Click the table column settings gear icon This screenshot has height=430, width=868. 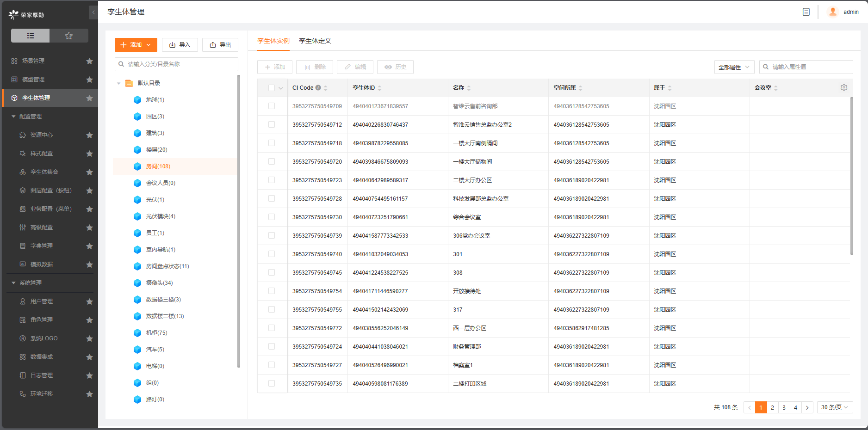[843, 87]
